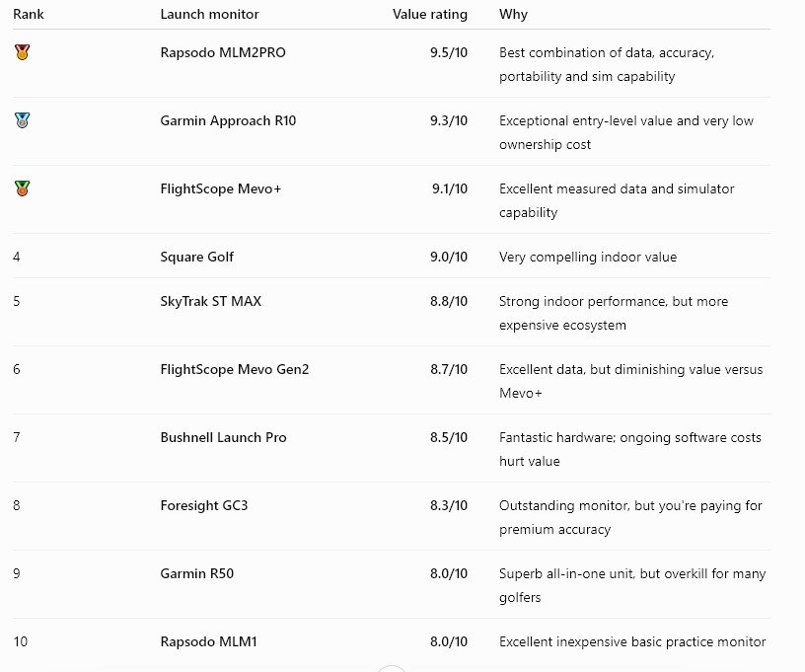Screen dimensions: 805x672
Task: Click the Why column header
Action: point(513,15)
